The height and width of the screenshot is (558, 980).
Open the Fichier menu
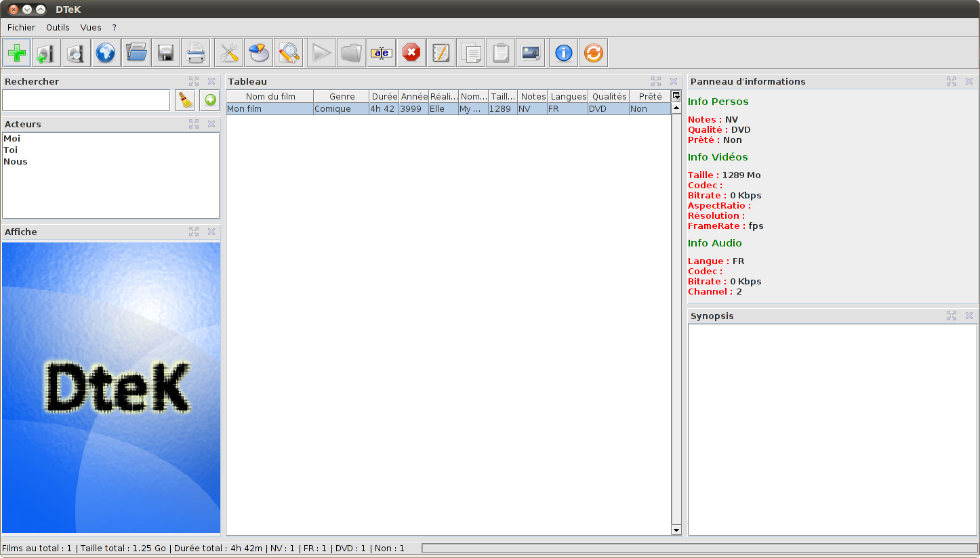(x=21, y=28)
